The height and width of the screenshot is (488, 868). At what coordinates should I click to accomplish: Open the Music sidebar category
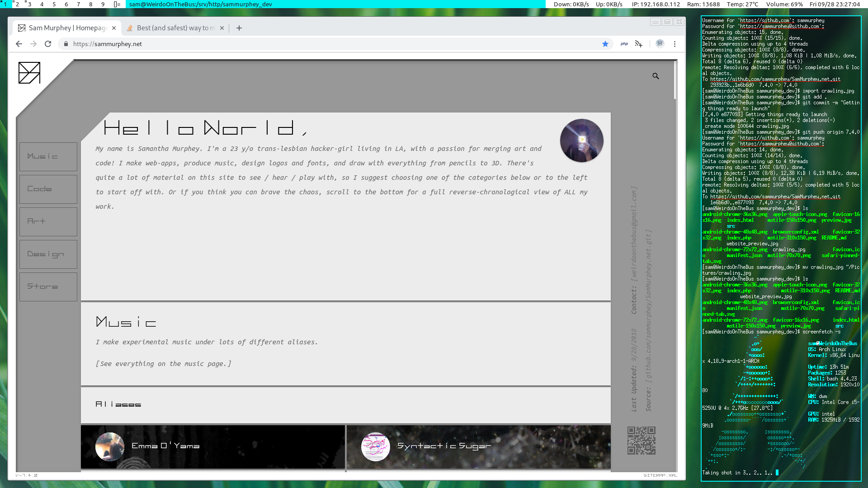click(x=48, y=157)
